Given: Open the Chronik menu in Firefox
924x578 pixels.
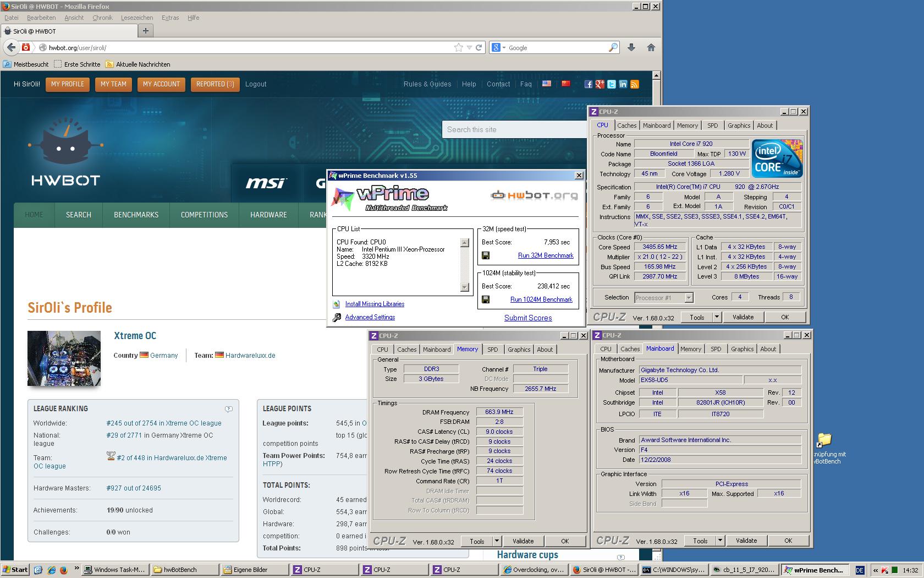Looking at the screenshot, I should coord(102,18).
